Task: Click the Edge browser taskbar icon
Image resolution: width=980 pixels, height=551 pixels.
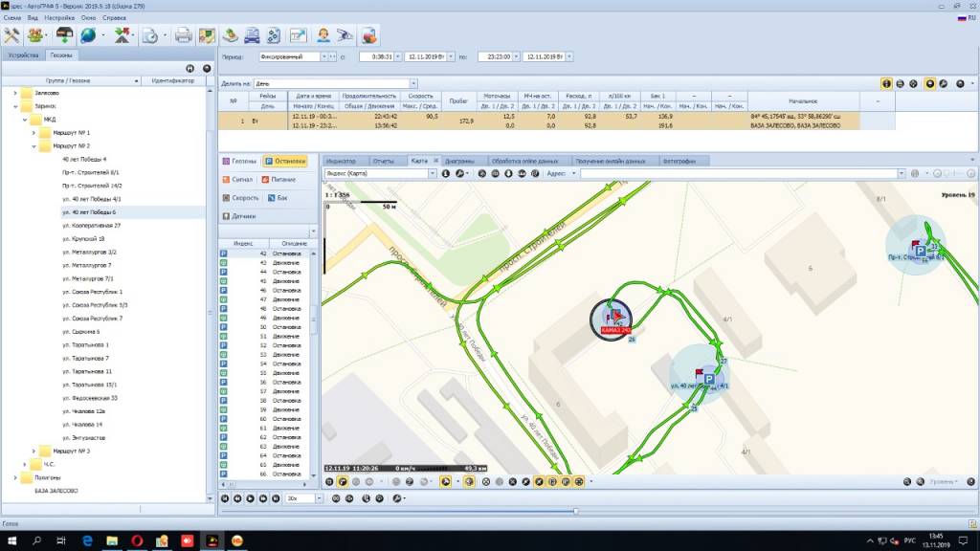Action: [x=87, y=541]
